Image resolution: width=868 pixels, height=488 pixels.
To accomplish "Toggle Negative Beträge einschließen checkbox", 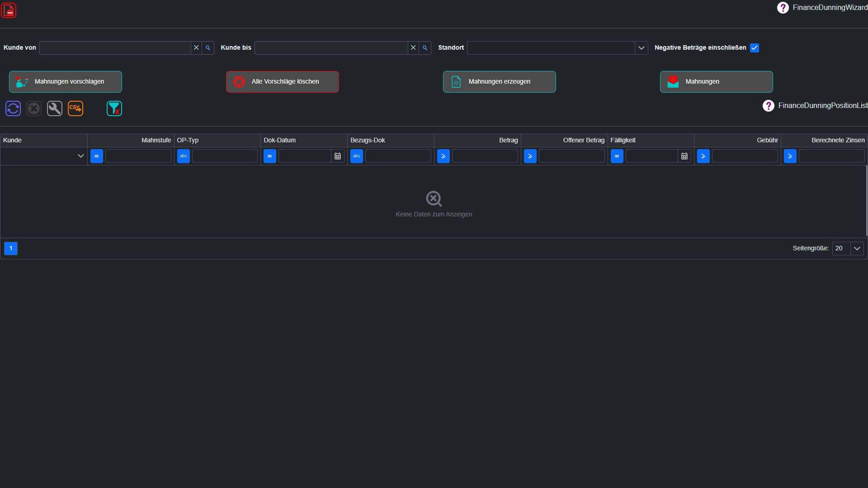I will tap(755, 48).
